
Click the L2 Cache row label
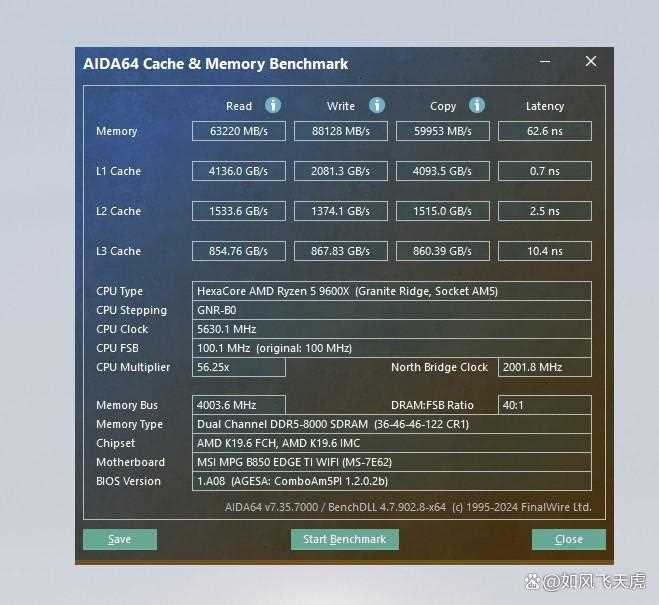click(x=119, y=211)
